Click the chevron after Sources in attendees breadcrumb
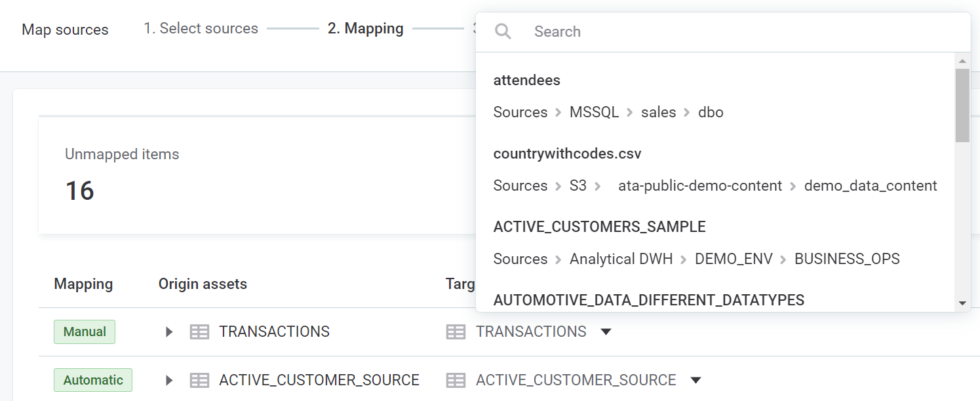The image size is (980, 401). (557, 112)
